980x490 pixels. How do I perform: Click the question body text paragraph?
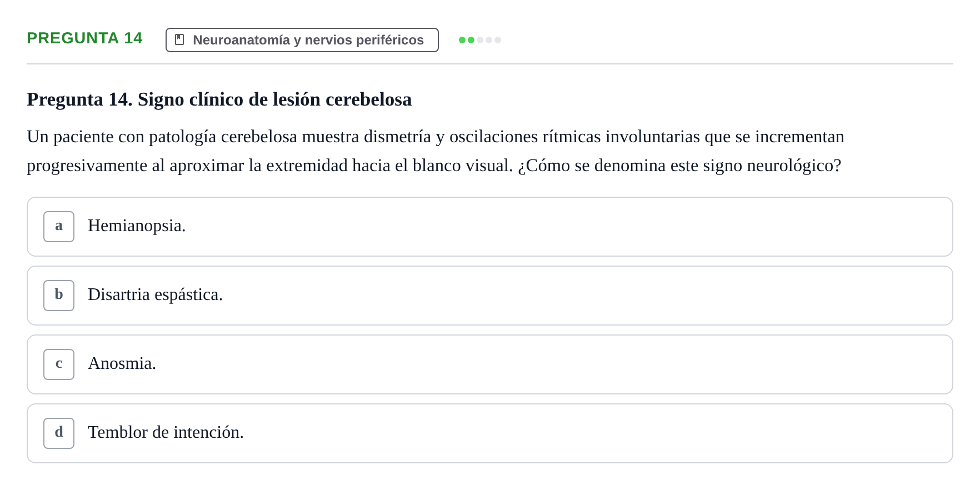[x=436, y=151]
